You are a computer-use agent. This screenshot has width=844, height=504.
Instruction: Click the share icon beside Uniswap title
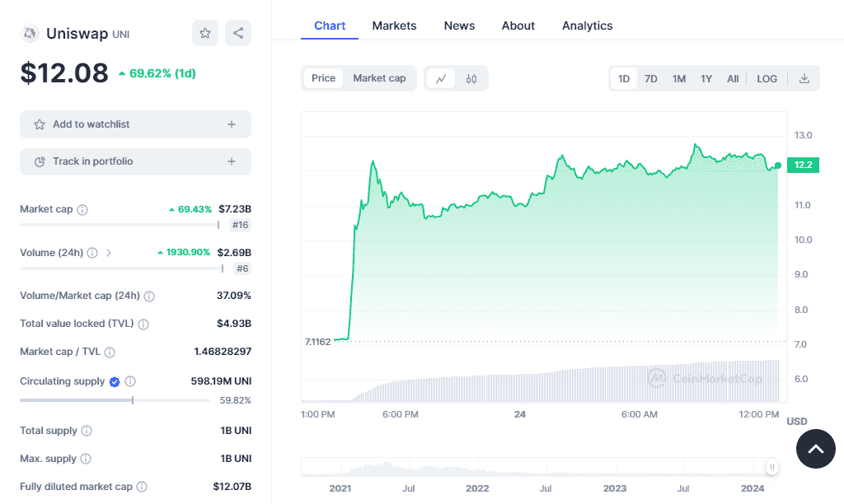coord(238,33)
